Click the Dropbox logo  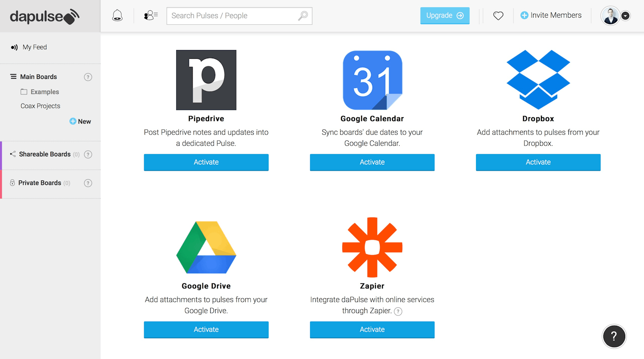tap(538, 80)
